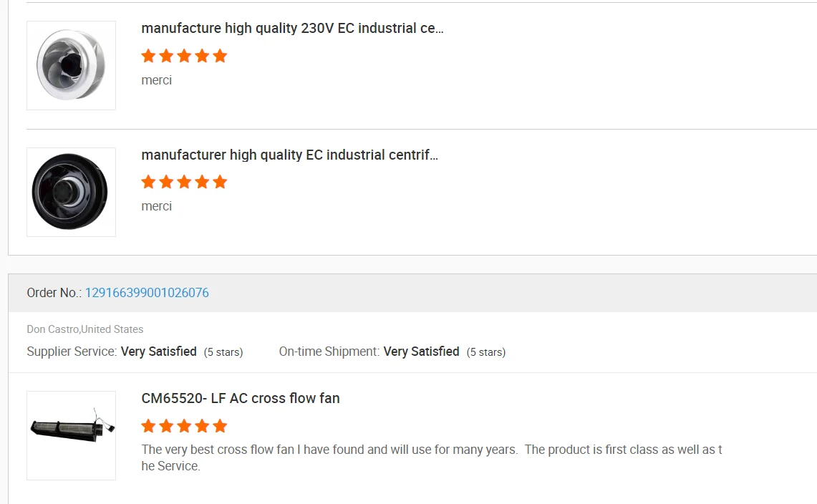Screen dimensions: 817x504
Task: Click the white 230V EC fan thumbnail
Action: 71,65
